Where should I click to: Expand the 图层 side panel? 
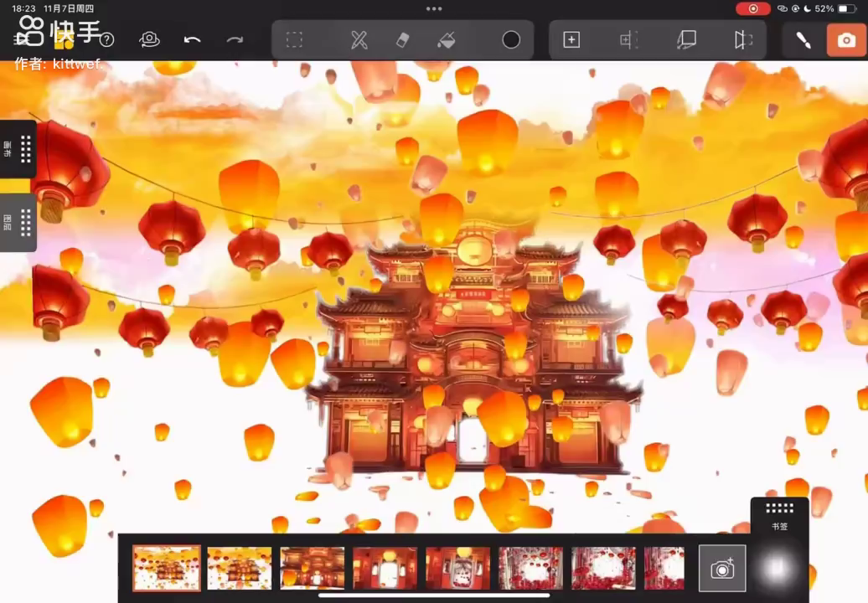pyautogui.click(x=18, y=223)
